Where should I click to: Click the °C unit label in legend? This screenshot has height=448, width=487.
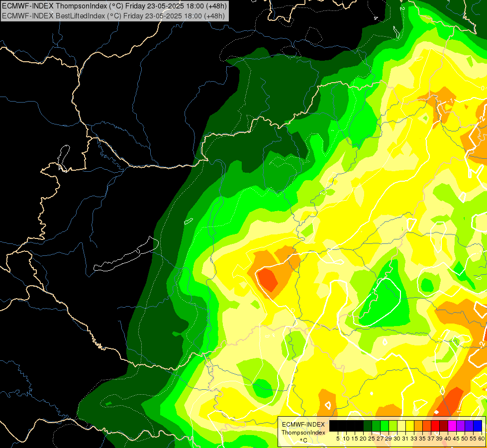[x=303, y=441]
